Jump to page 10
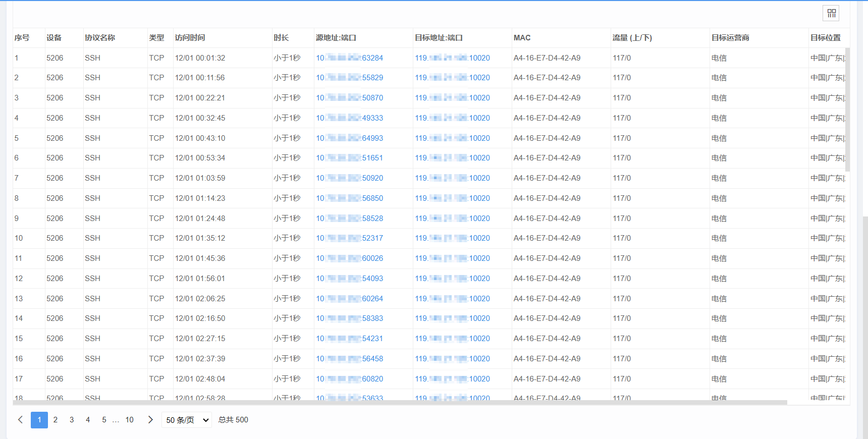Screen dimensions: 868x439 (130, 420)
